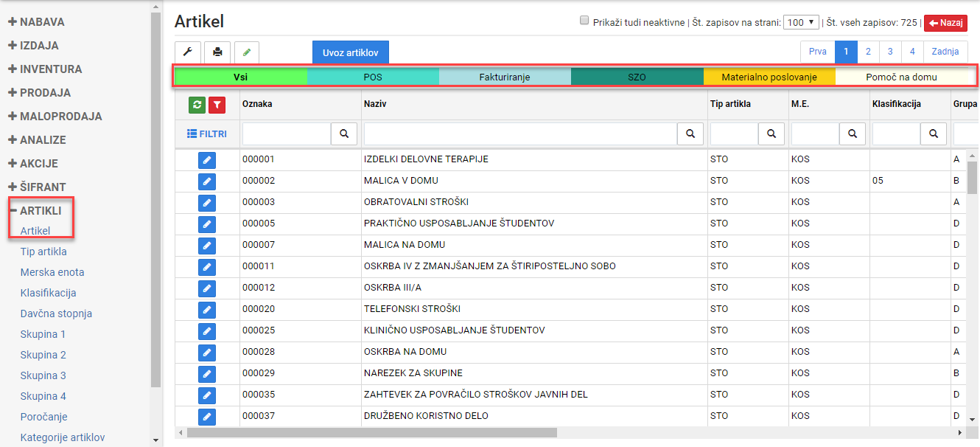Expand the IZDAJA menu section
Viewport: 980px width, 447px height.
point(33,46)
